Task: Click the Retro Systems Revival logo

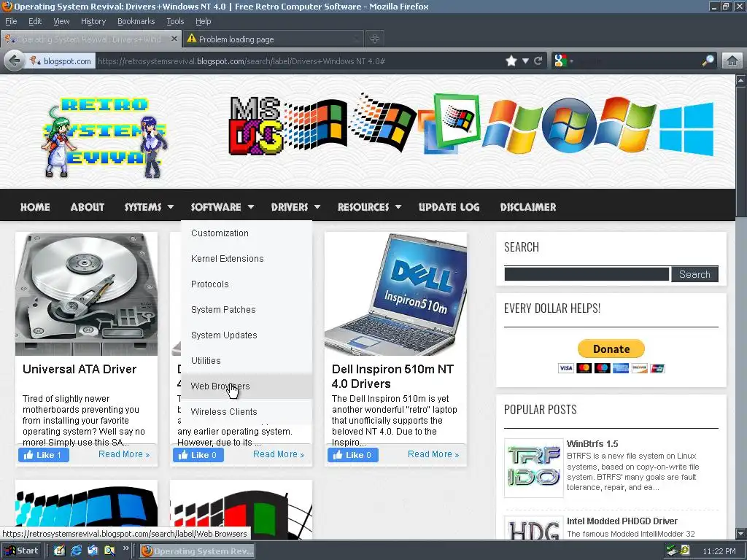Action: click(105, 137)
